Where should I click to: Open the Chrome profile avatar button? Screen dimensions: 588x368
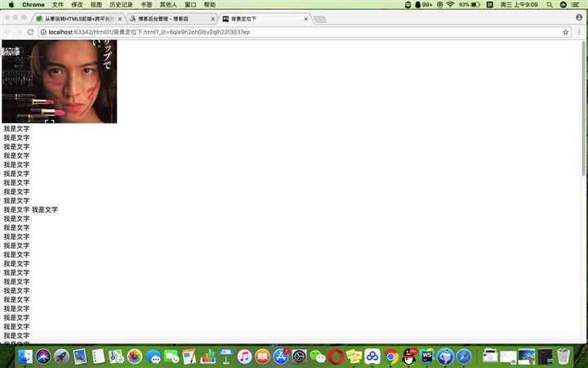click(579, 17)
